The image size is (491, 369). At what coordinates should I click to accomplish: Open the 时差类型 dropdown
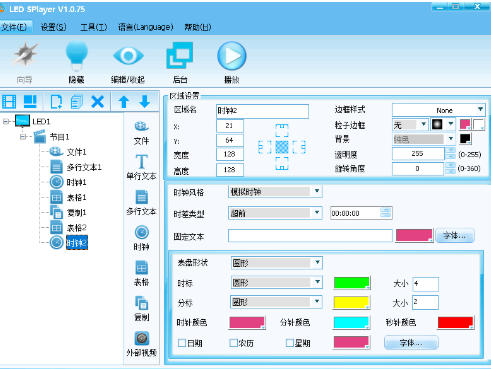pyautogui.click(x=275, y=213)
